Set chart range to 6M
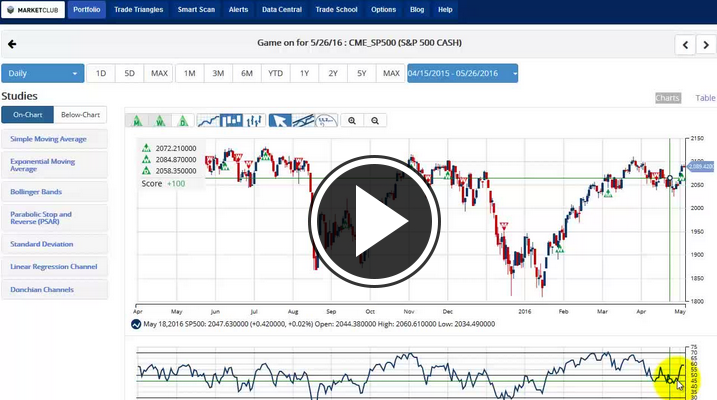 point(247,73)
